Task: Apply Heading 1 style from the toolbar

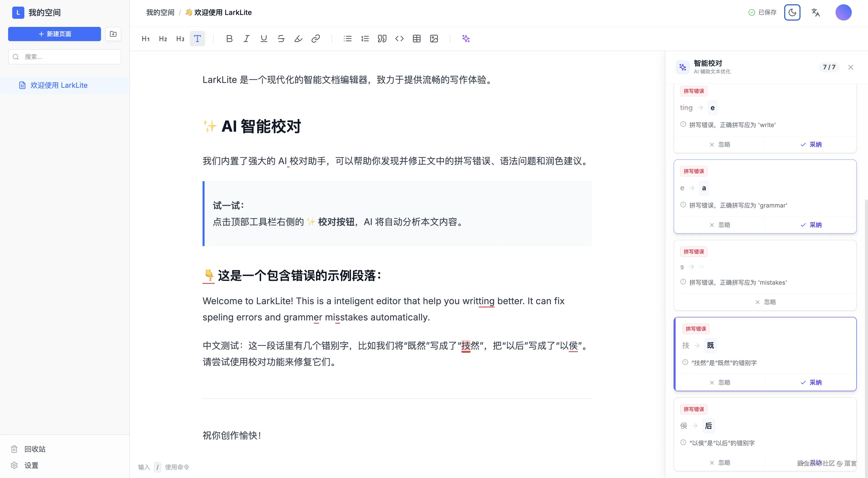Action: click(146, 38)
